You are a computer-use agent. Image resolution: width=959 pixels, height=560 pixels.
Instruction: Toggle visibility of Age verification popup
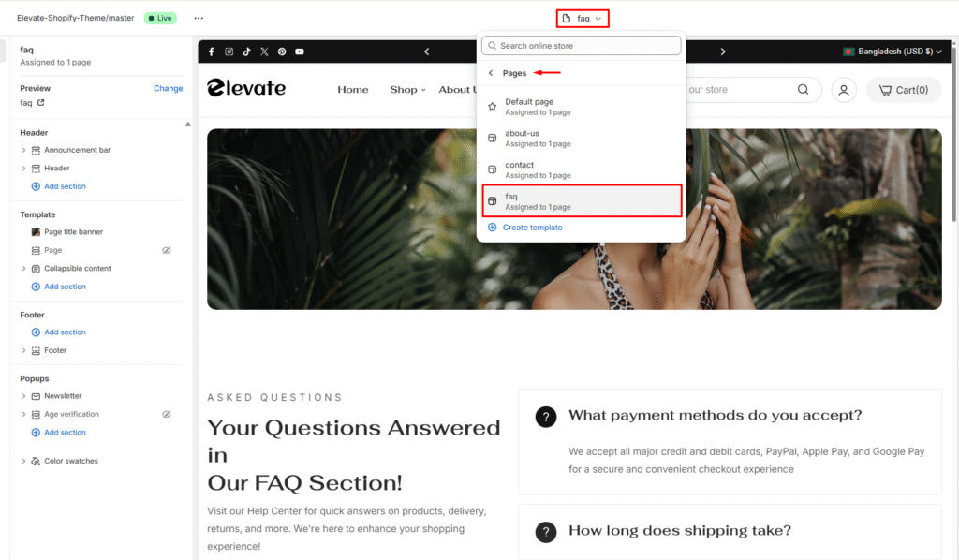[167, 414]
